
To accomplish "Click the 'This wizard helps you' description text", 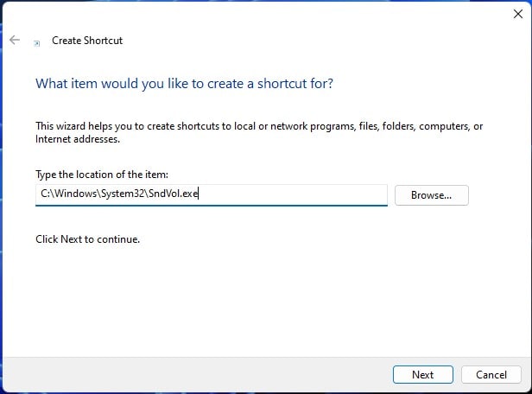I will coord(259,132).
